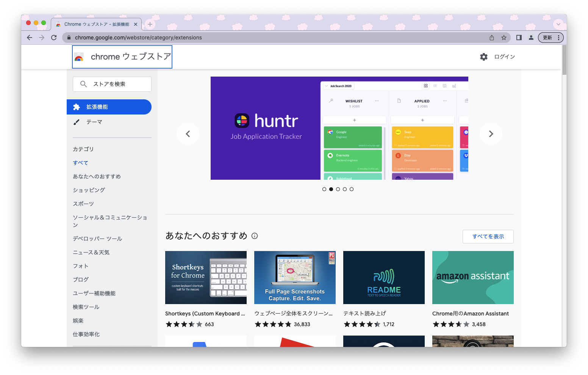Click the 663 rating stars for Shortkeys

pos(184,324)
